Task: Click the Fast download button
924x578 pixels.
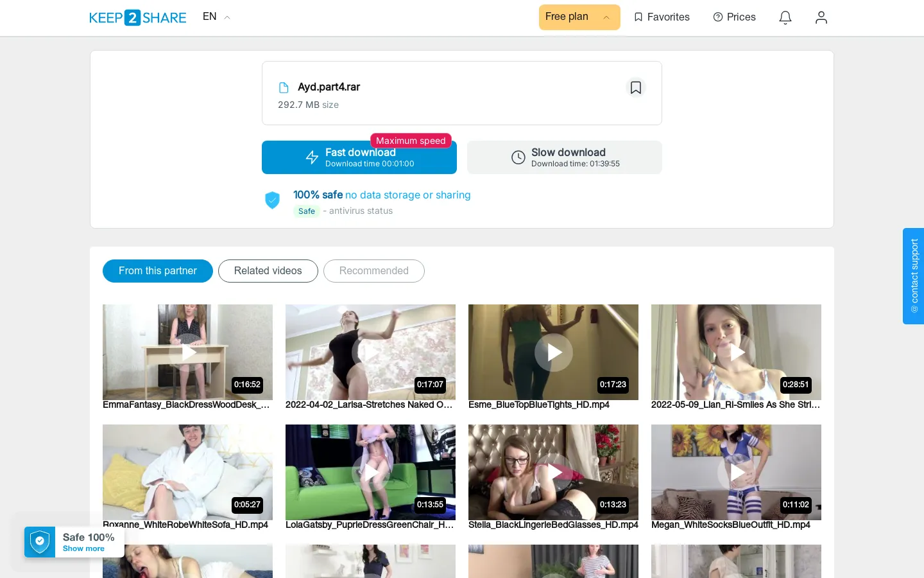Action: pyautogui.click(x=359, y=157)
